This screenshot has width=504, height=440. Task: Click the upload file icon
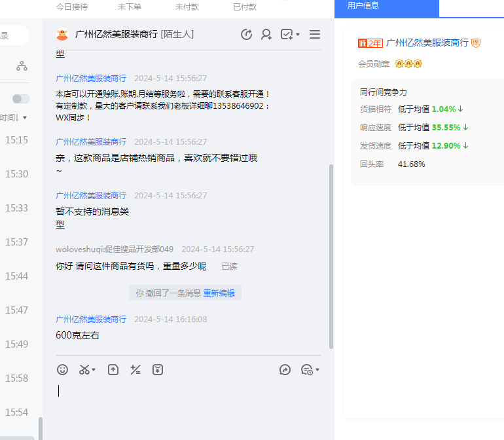pyautogui.click(x=113, y=370)
